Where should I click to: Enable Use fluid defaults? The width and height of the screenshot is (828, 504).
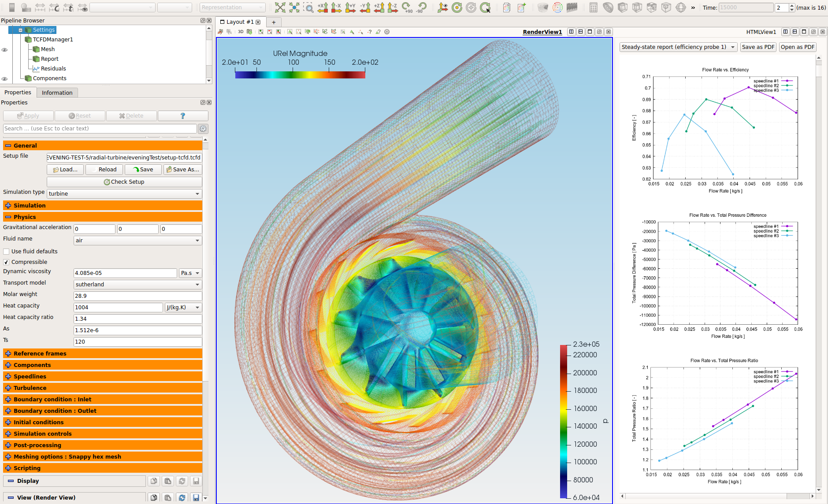tap(6, 251)
